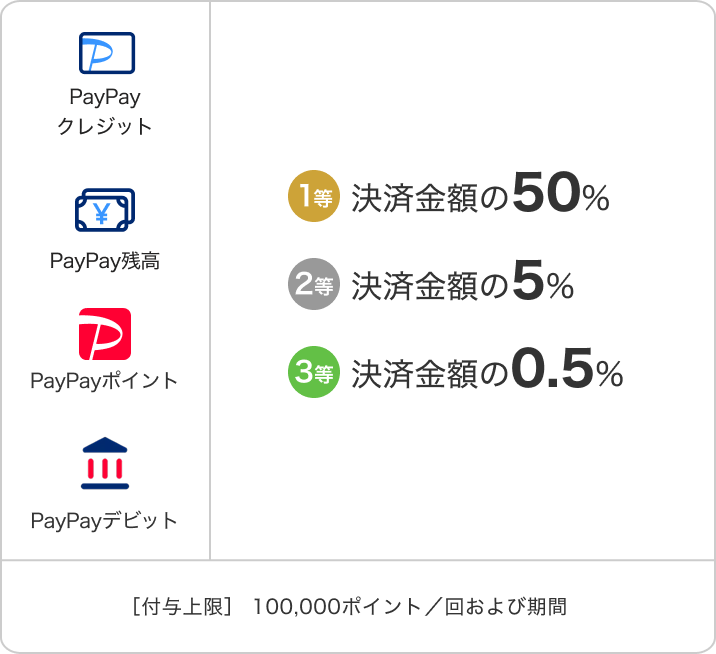Click the PayPay Debit bank building icon

click(105, 465)
